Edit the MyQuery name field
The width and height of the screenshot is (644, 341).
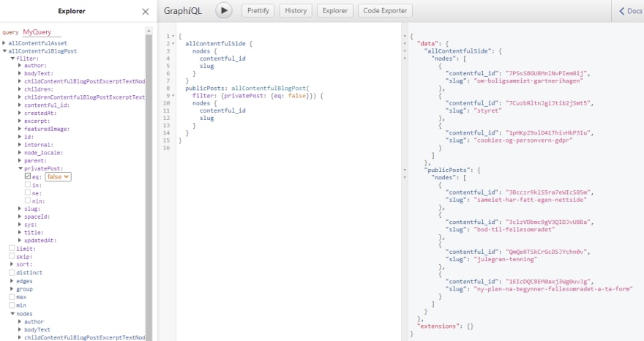click(x=41, y=32)
